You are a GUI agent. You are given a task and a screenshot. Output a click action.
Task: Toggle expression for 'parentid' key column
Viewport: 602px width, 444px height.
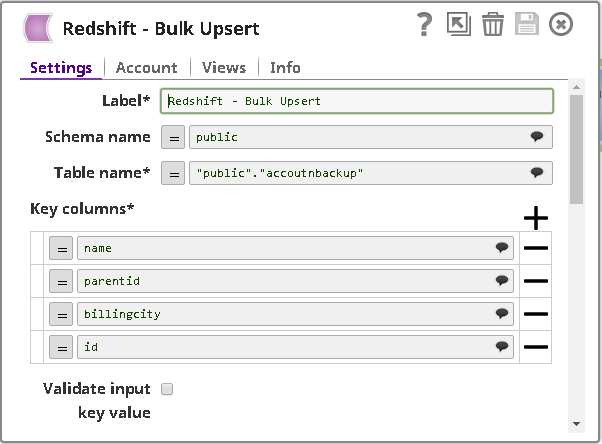[61, 282]
